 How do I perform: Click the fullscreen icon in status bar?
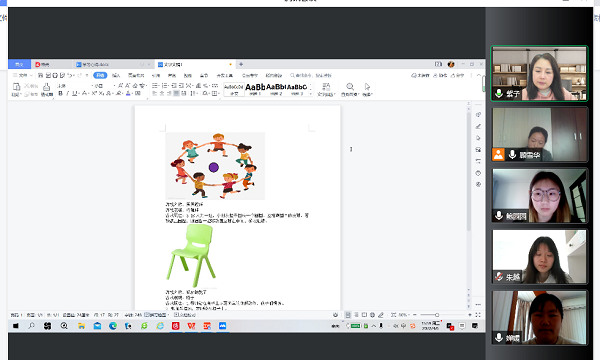(x=478, y=315)
